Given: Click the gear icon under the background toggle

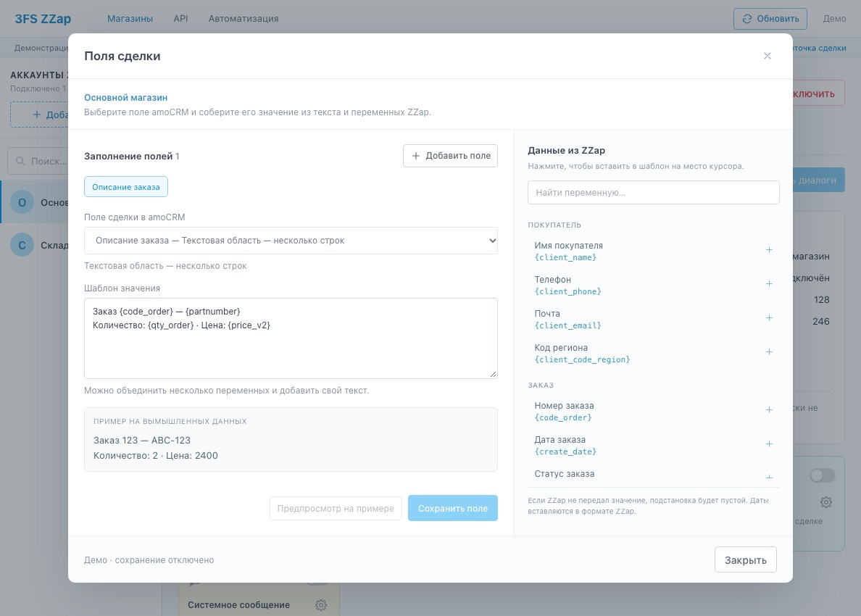Looking at the screenshot, I should [826, 501].
